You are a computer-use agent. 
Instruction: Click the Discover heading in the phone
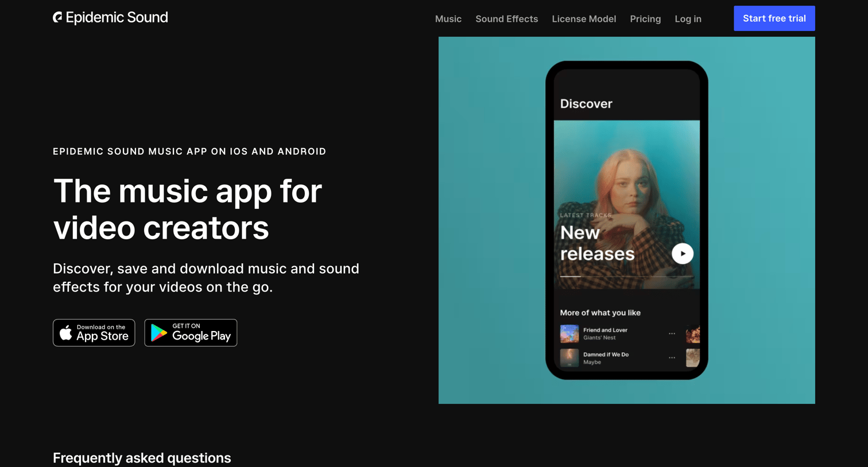tap(586, 104)
